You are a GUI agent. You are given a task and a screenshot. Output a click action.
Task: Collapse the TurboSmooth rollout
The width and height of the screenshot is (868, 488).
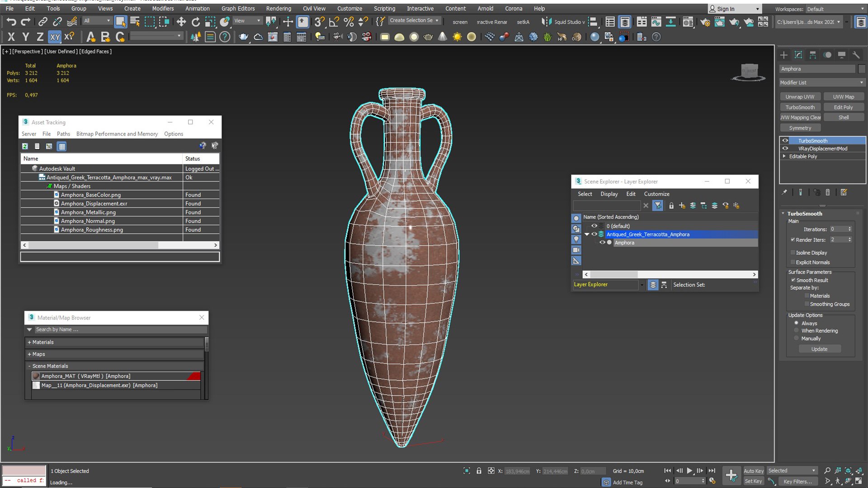click(x=783, y=214)
